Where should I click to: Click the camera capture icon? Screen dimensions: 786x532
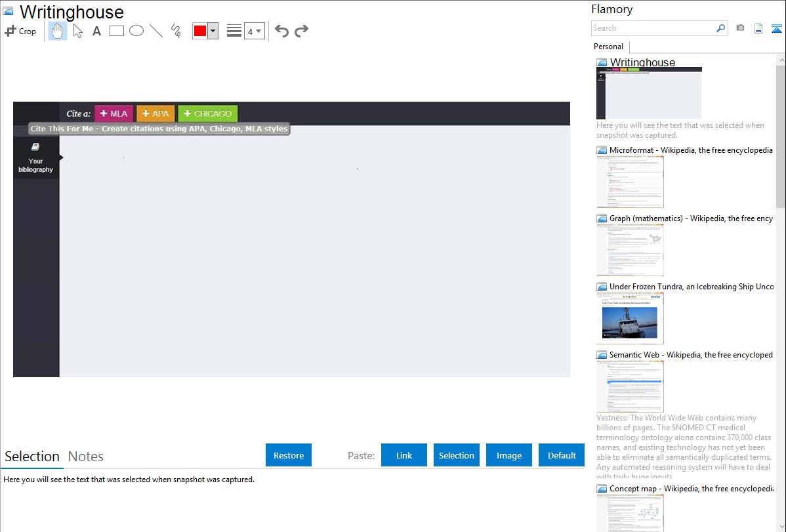coord(740,28)
